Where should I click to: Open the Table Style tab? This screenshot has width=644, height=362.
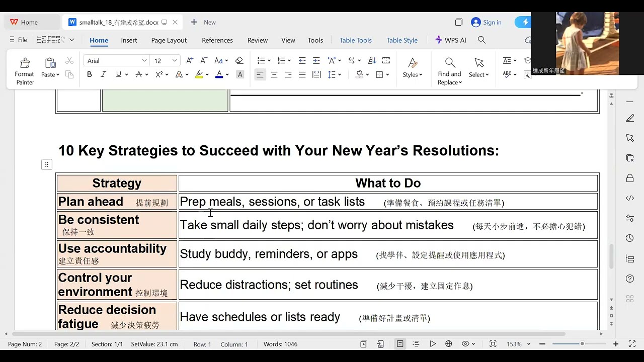(x=402, y=40)
